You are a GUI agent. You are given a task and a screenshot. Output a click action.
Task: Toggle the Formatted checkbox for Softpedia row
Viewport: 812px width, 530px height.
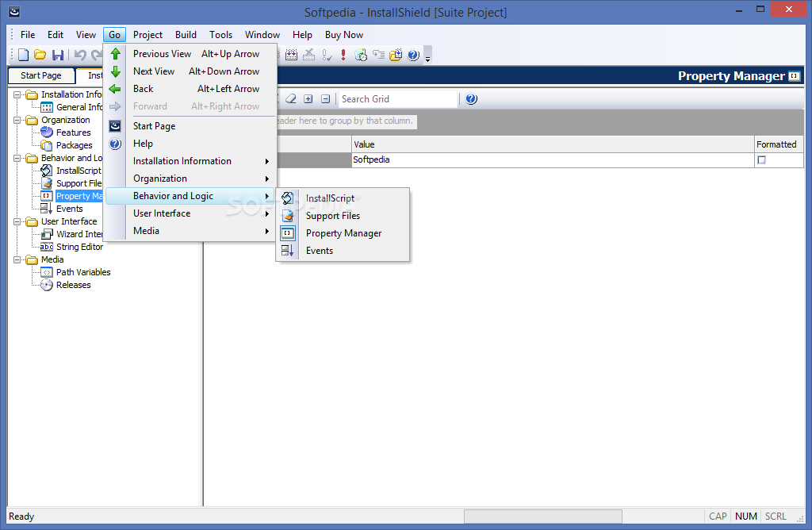coord(761,160)
